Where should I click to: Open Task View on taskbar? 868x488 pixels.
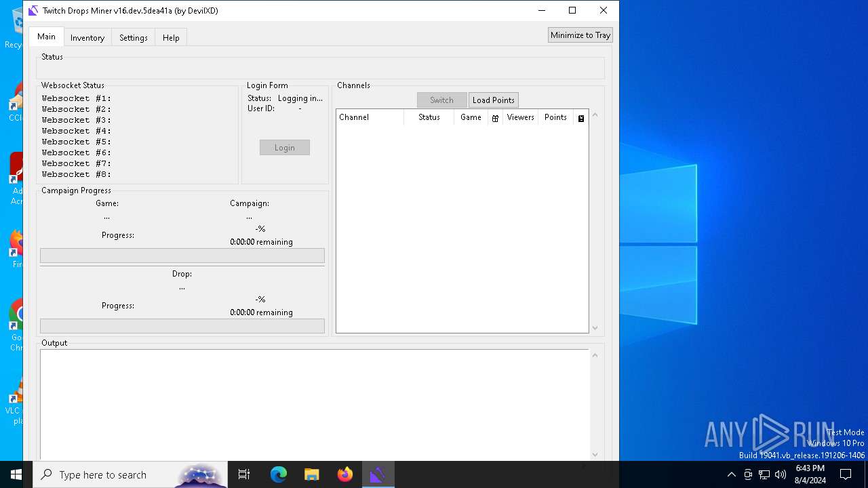[244, 474]
